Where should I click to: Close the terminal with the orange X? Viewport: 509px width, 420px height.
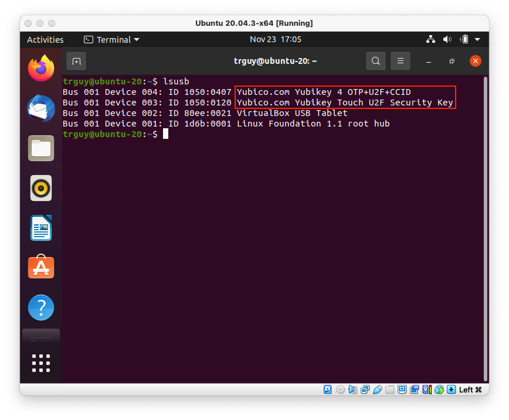point(475,61)
